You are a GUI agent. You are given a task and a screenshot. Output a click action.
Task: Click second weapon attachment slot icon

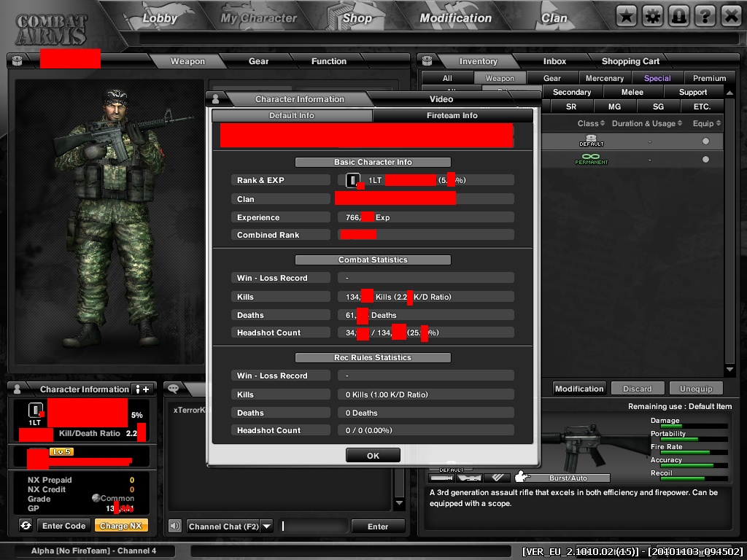[x=469, y=477]
